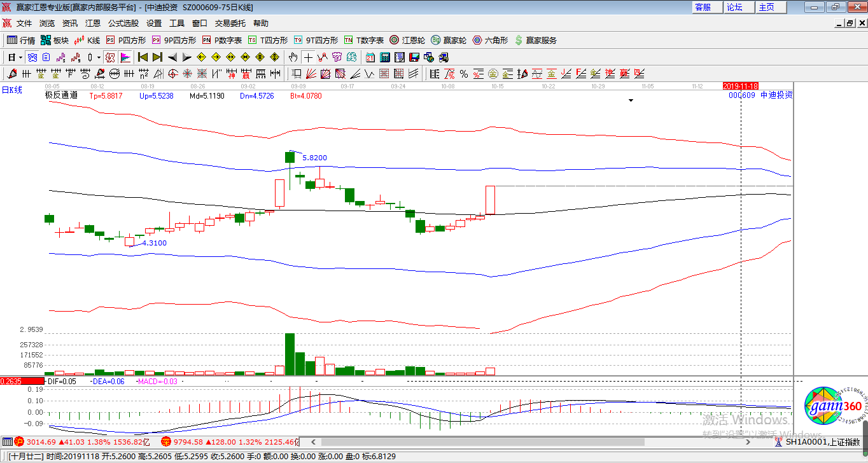Open the T四方形 time square
This screenshot has height=463, width=868.
268,40
